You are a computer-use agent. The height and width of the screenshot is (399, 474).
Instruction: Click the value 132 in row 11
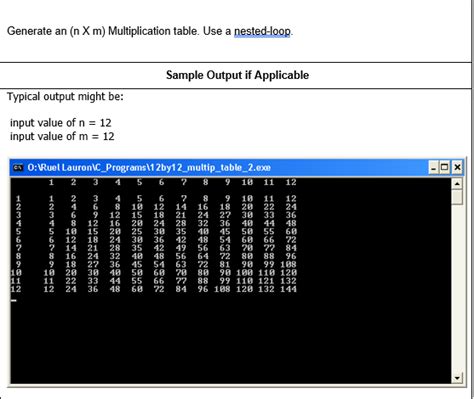pyautogui.click(x=288, y=281)
